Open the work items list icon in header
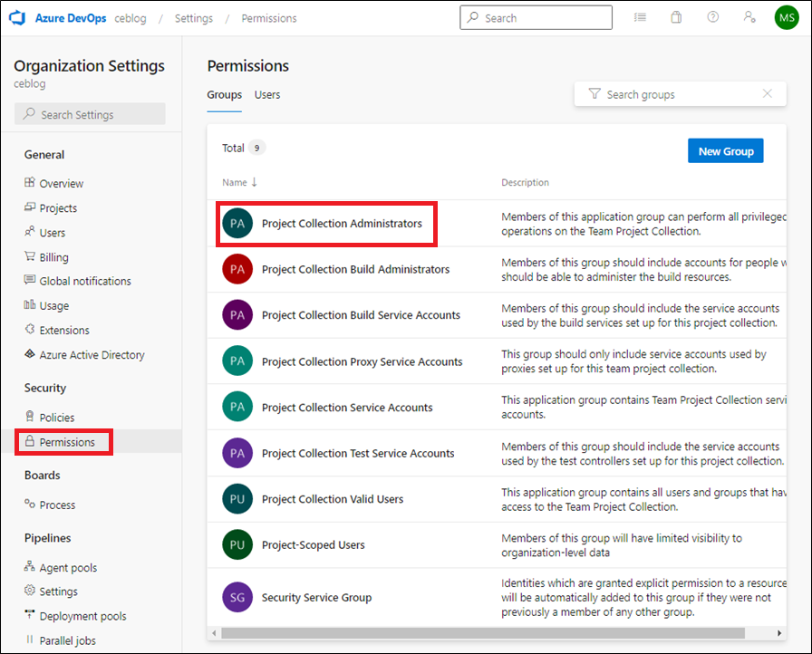This screenshot has width=812, height=654. click(x=640, y=17)
